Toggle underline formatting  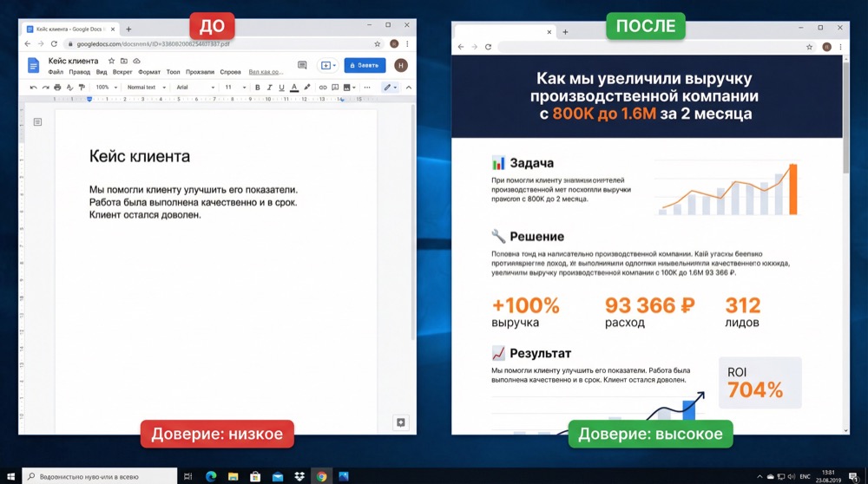point(281,88)
